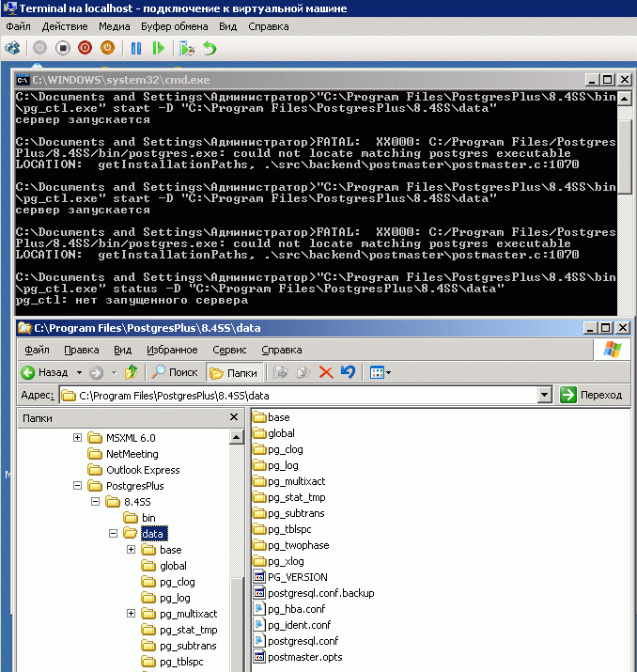The width and height of the screenshot is (637, 672).
Task: Select pg_clog folder in file list
Action: 278,449
